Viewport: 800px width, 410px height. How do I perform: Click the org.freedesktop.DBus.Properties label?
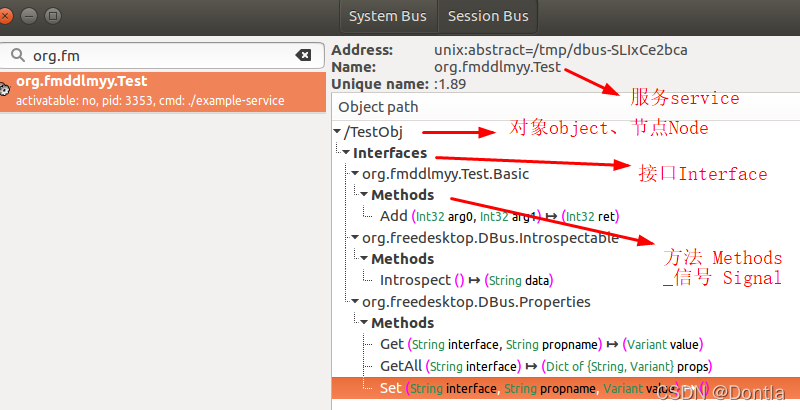tap(476, 302)
